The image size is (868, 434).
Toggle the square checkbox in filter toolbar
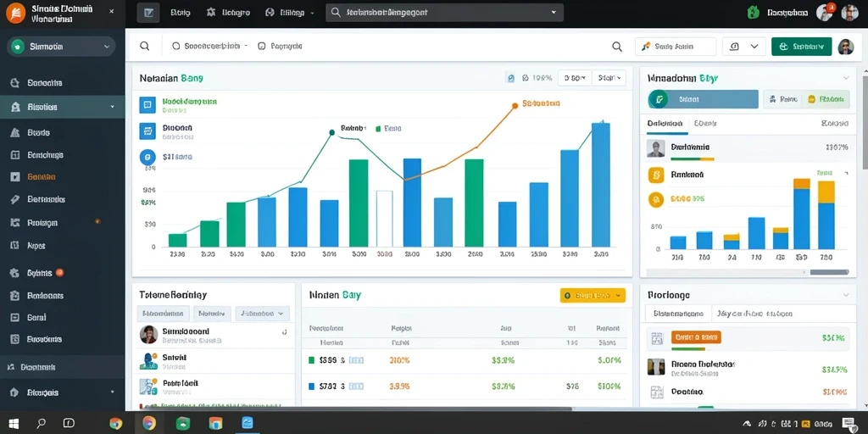(262, 47)
